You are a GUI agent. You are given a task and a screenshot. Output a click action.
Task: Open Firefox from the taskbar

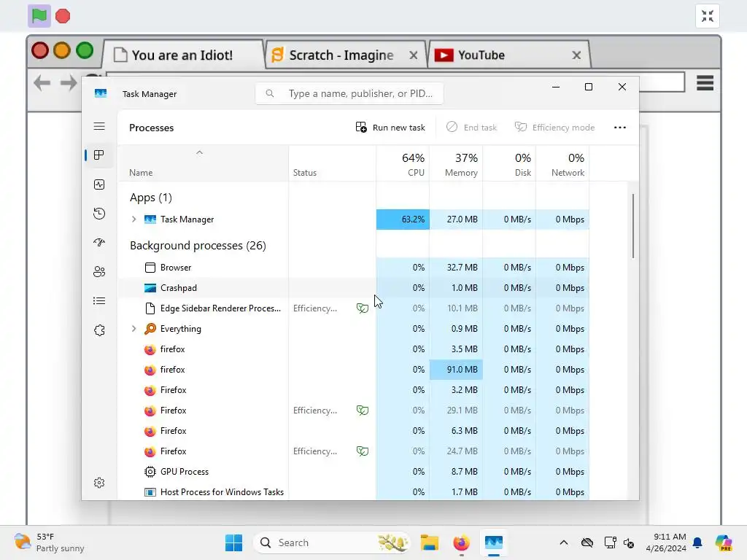[x=461, y=542]
